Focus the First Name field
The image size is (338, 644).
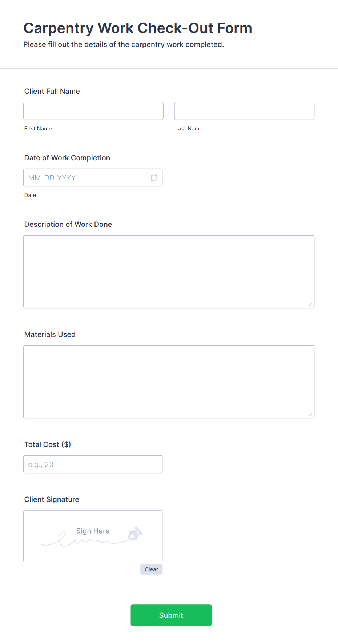(x=93, y=111)
